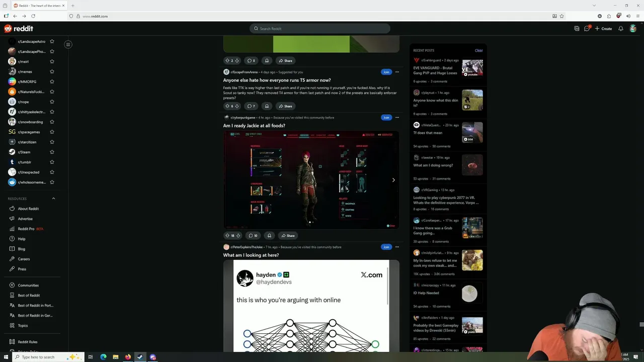The width and height of the screenshot is (644, 362).
Task: Open r/starcitizen community
Action: click(x=28, y=142)
